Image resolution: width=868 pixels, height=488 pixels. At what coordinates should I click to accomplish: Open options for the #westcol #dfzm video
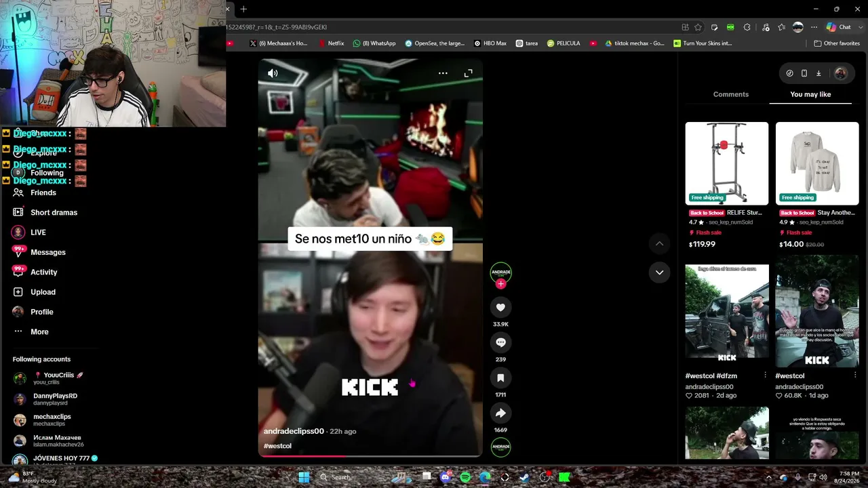(x=765, y=375)
